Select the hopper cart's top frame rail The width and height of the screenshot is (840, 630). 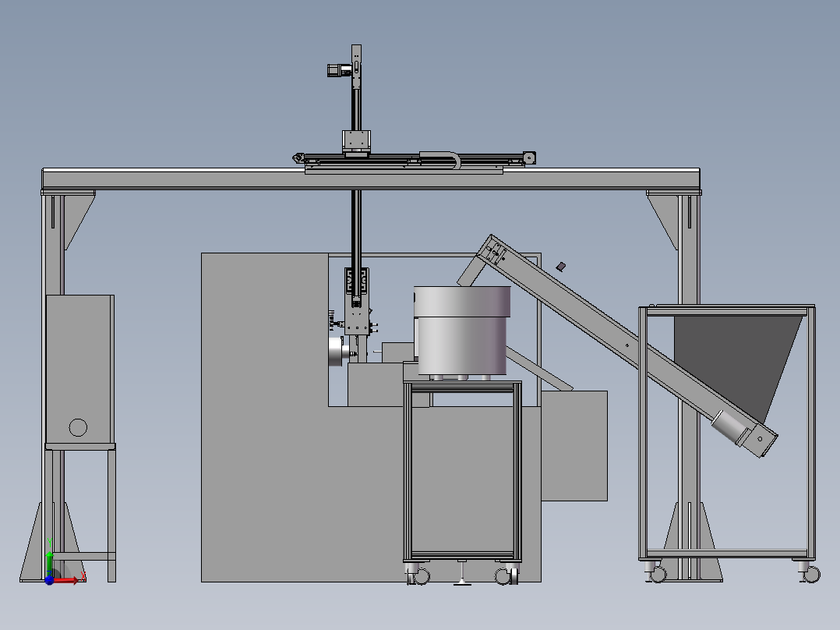coord(727,310)
